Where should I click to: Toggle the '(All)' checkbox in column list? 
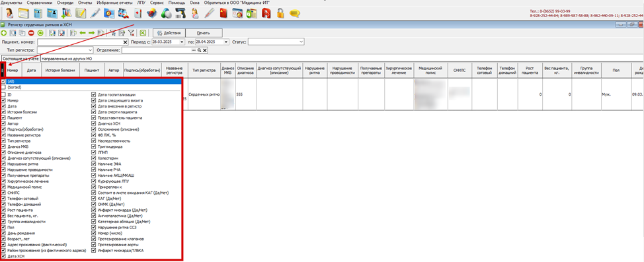coord(4,82)
